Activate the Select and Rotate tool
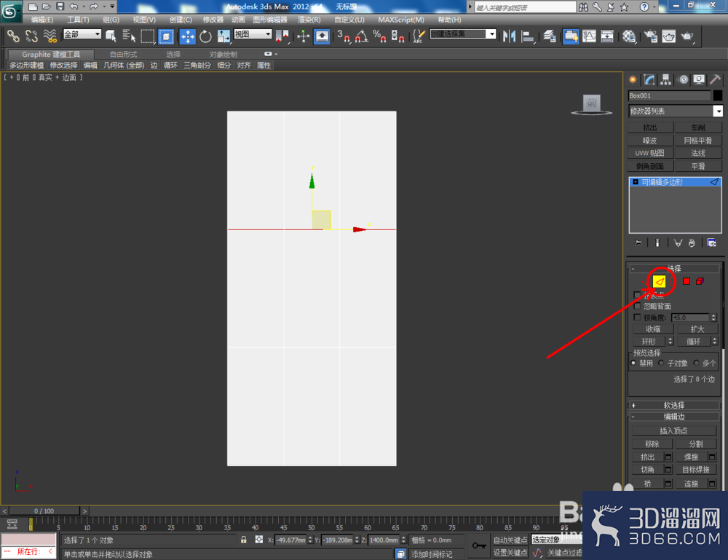 tap(205, 36)
